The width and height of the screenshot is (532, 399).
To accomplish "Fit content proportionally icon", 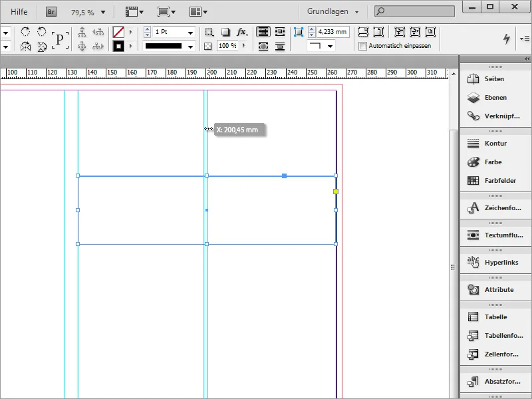I will pos(378,32).
